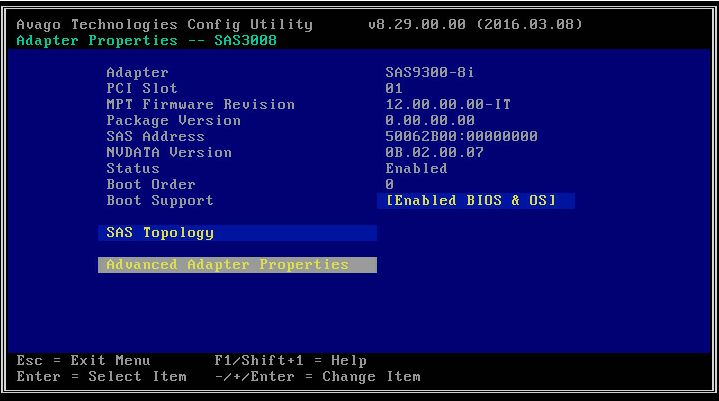
Task: Click the Package Version label
Action: [x=173, y=121]
